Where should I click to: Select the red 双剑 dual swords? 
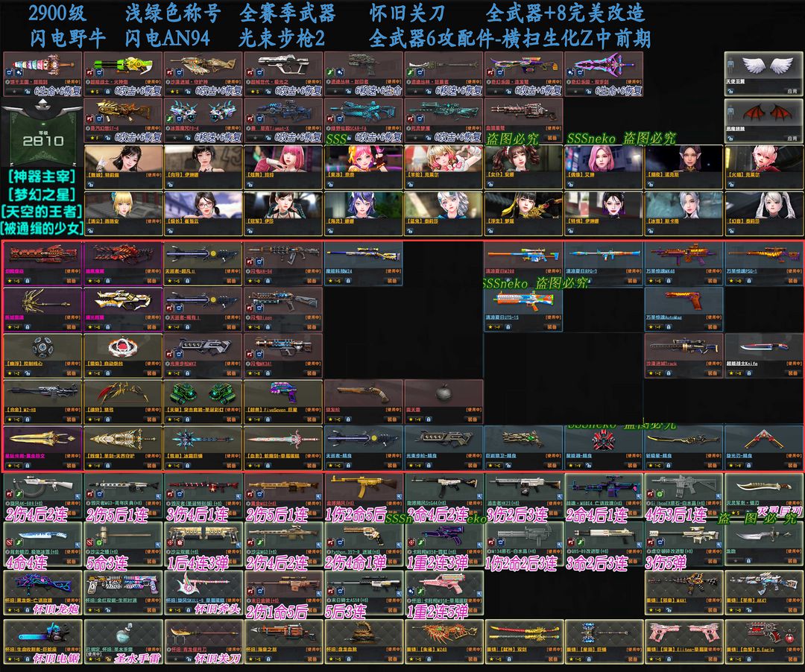(x=524, y=641)
